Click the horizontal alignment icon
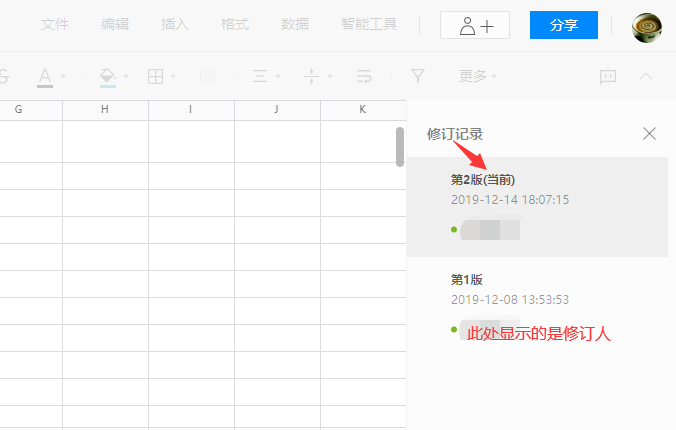The height and width of the screenshot is (430, 676). [x=260, y=77]
